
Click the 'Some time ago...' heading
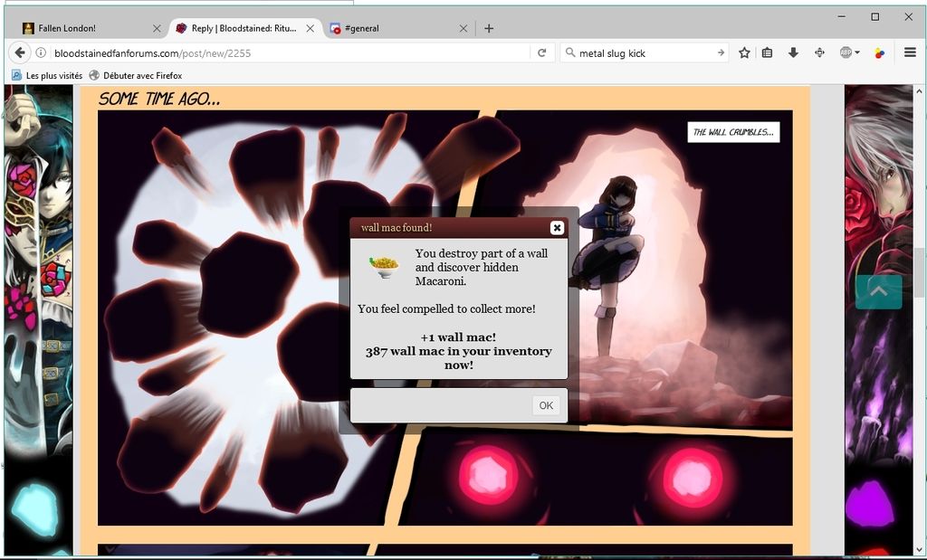pos(159,98)
